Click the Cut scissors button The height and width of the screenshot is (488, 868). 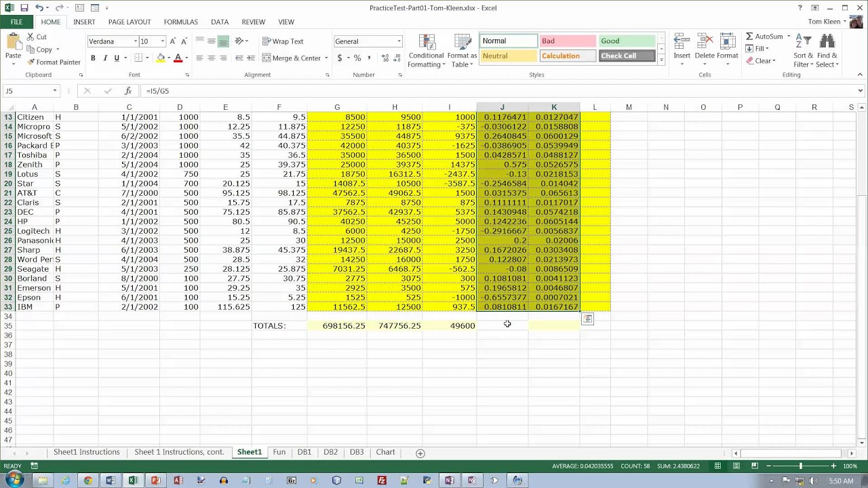[37, 37]
